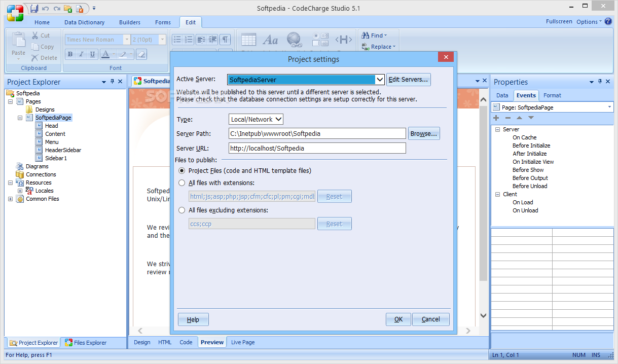
Task: Open the font color A dropdown
Action: (114, 54)
